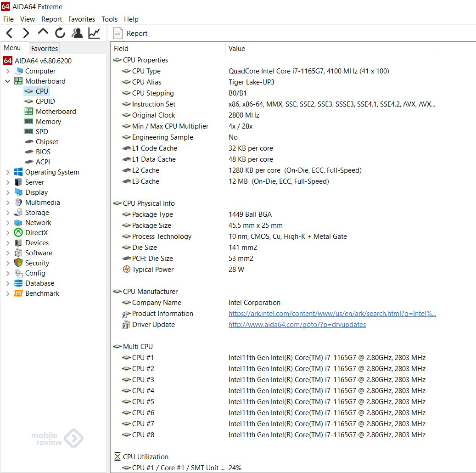Viewport: 476px width, 473px height.
Task: Select the DirectX Xbox icon
Action: pos(18,233)
